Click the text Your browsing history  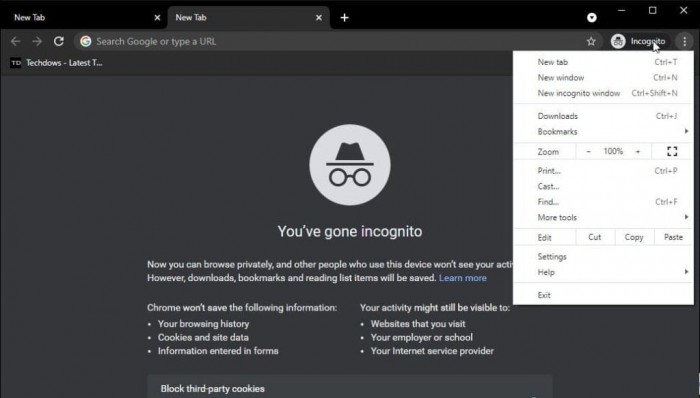(203, 324)
